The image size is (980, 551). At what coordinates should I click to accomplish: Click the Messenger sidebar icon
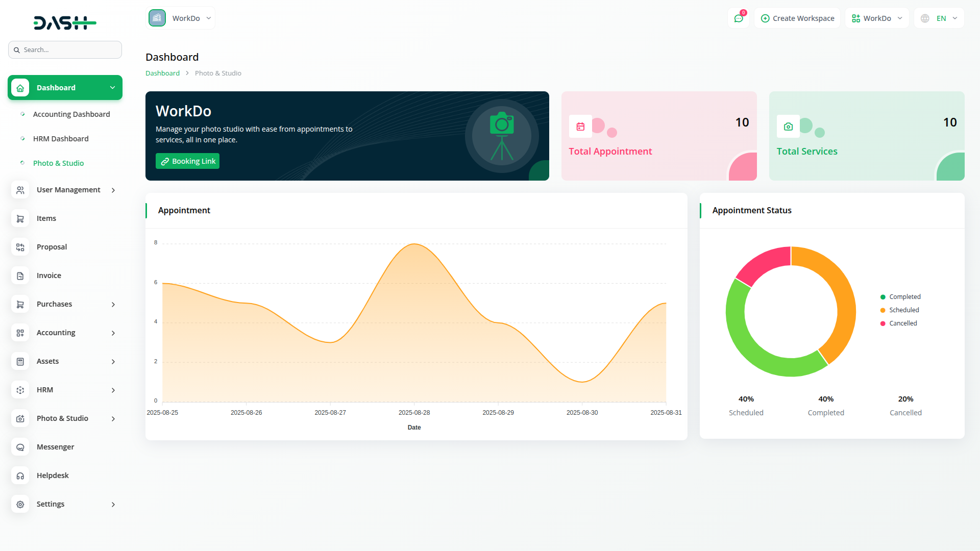pos(20,447)
